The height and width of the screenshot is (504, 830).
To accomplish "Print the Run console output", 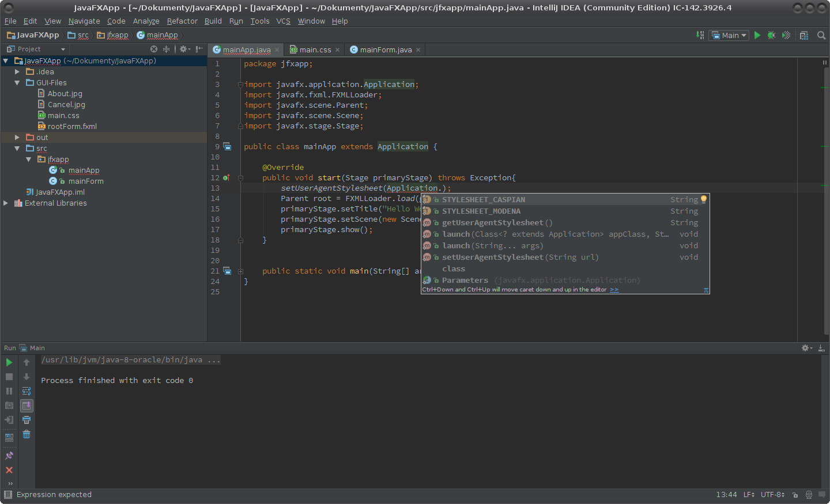I will click(27, 420).
